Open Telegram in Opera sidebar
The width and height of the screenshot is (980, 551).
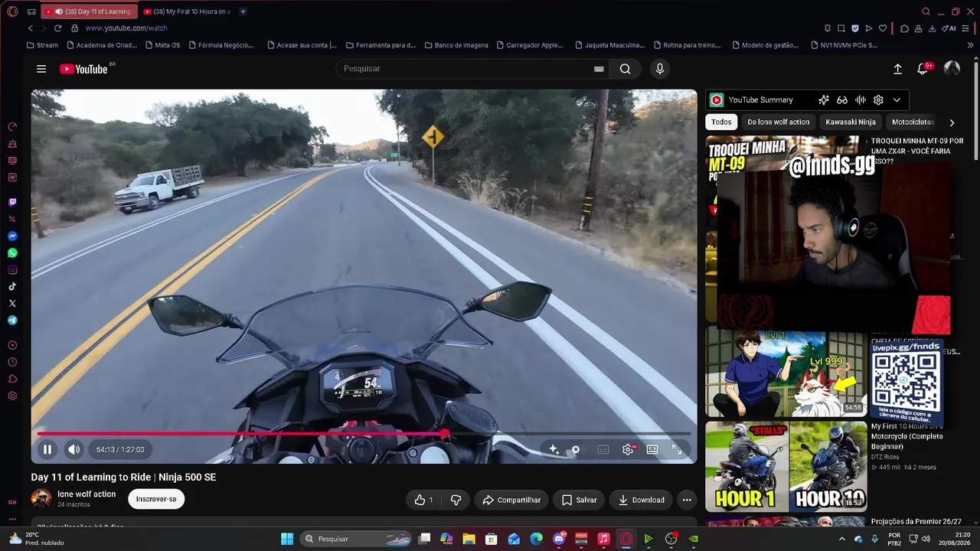click(x=12, y=320)
